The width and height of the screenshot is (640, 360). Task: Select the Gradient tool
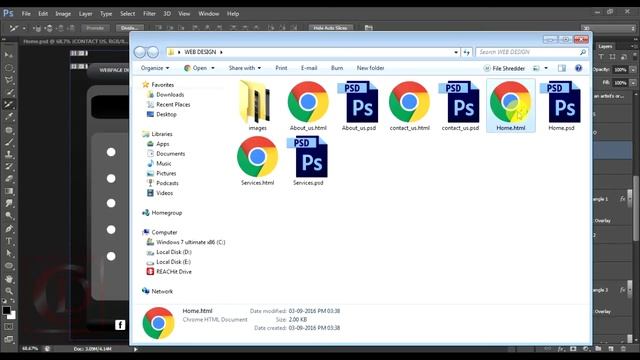(x=9, y=191)
